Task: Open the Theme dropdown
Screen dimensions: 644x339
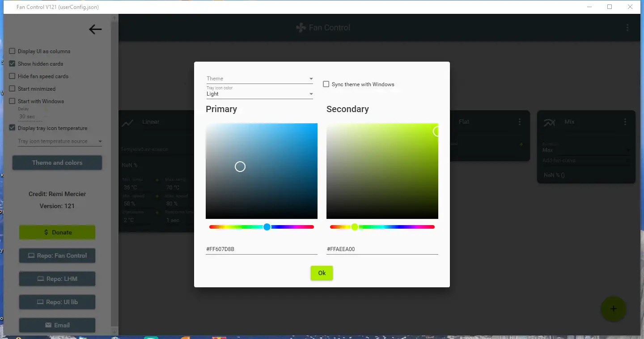Action: coord(260,79)
